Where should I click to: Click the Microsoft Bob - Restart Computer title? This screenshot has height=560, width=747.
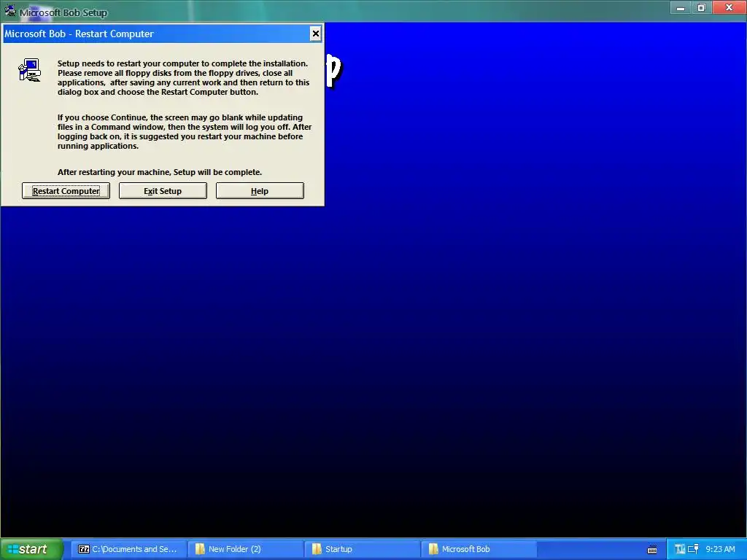(79, 34)
